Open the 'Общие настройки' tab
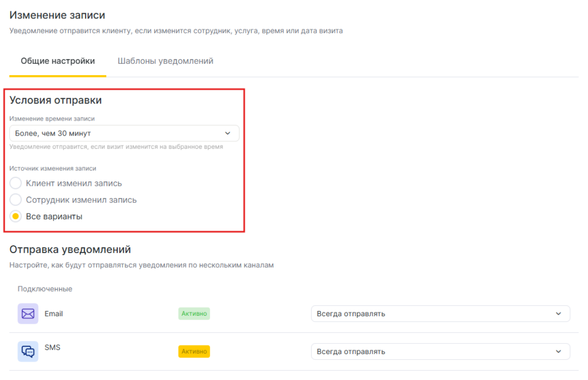This screenshot has width=588, height=380. pos(57,61)
